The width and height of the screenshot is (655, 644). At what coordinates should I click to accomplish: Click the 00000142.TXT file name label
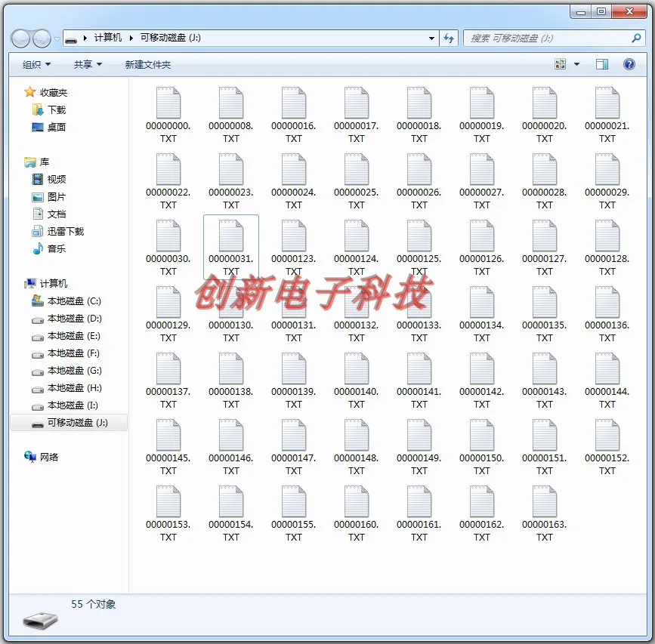[482, 398]
